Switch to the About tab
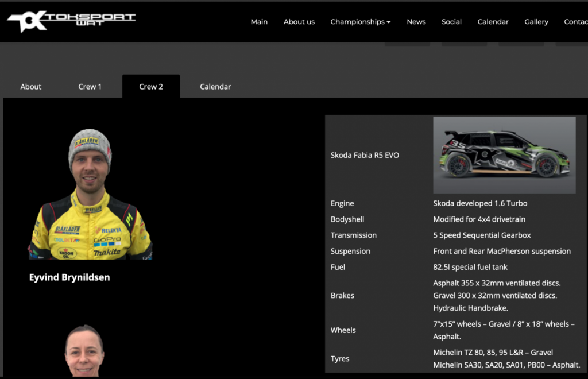The image size is (588, 379). (31, 87)
